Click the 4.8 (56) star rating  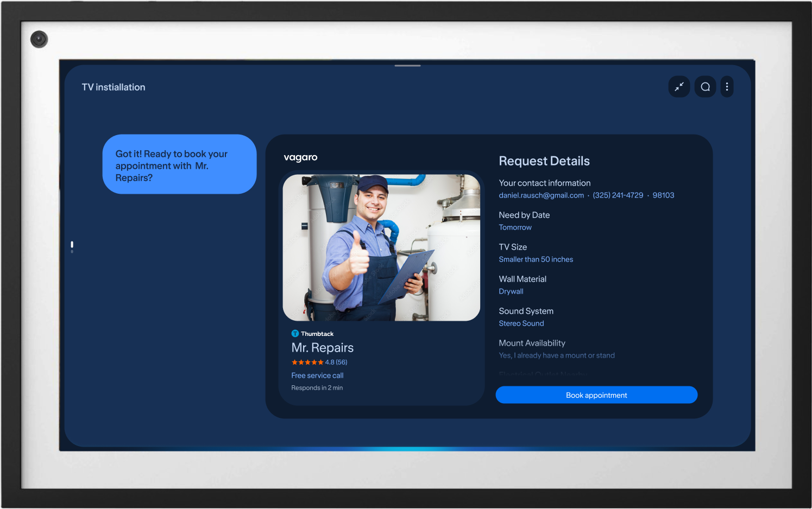pyautogui.click(x=319, y=362)
